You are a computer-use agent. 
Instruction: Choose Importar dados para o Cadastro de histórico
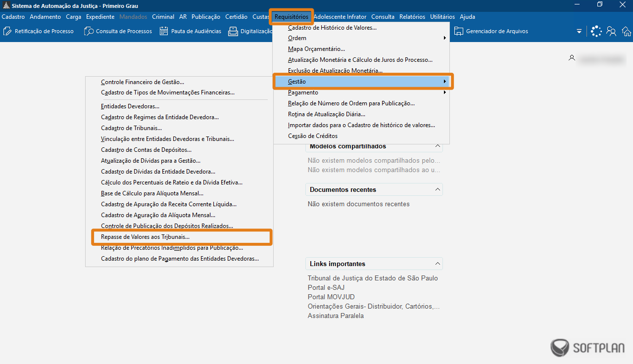[x=361, y=125]
